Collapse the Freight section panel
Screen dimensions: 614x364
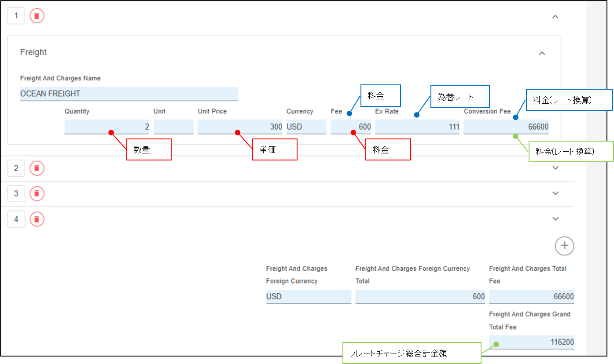[542, 53]
